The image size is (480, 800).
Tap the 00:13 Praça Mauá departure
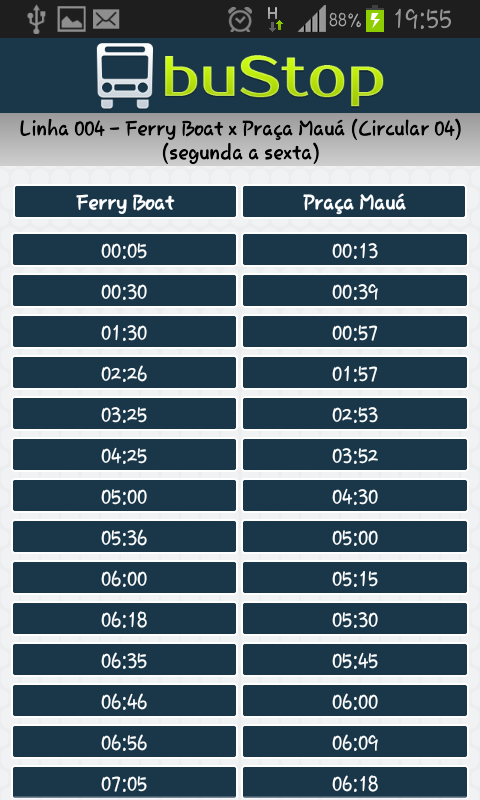tap(355, 249)
